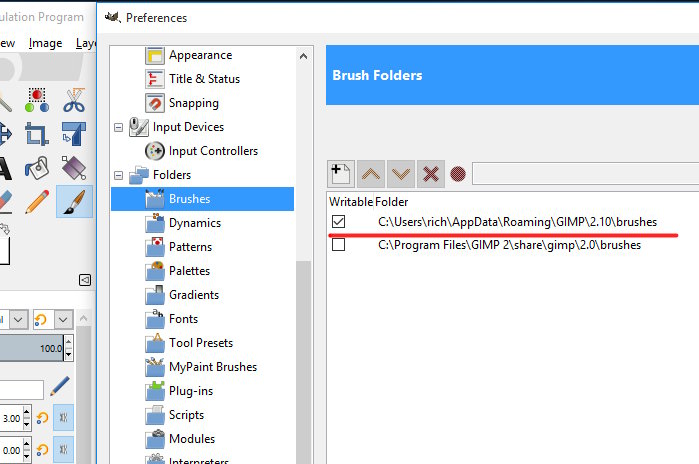Open Dynamics folders page

pyautogui.click(x=195, y=223)
